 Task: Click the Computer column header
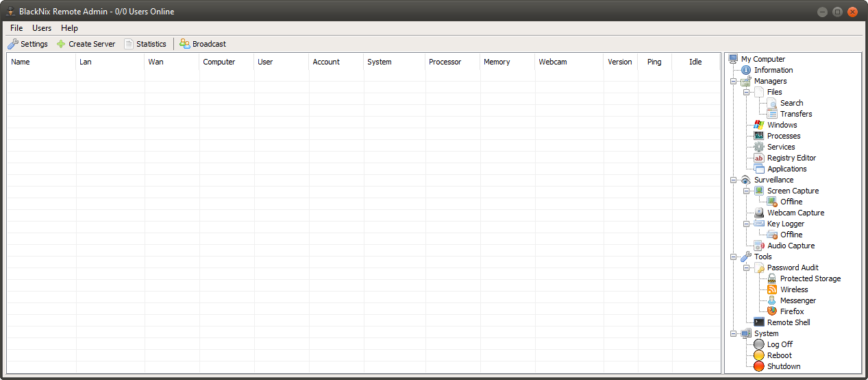click(219, 62)
